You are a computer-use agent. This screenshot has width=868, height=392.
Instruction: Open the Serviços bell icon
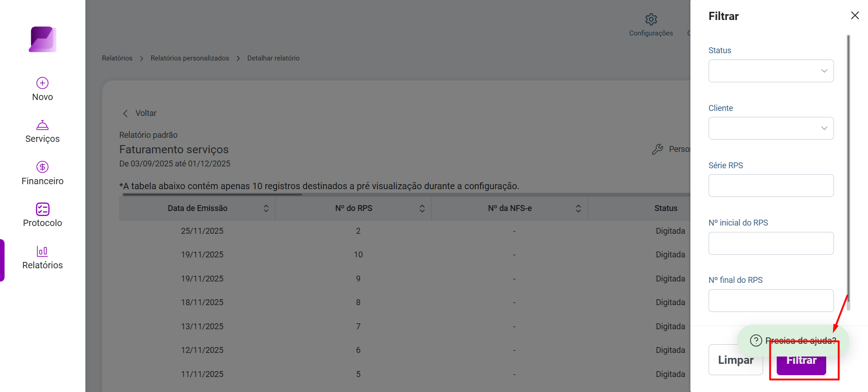click(x=43, y=125)
